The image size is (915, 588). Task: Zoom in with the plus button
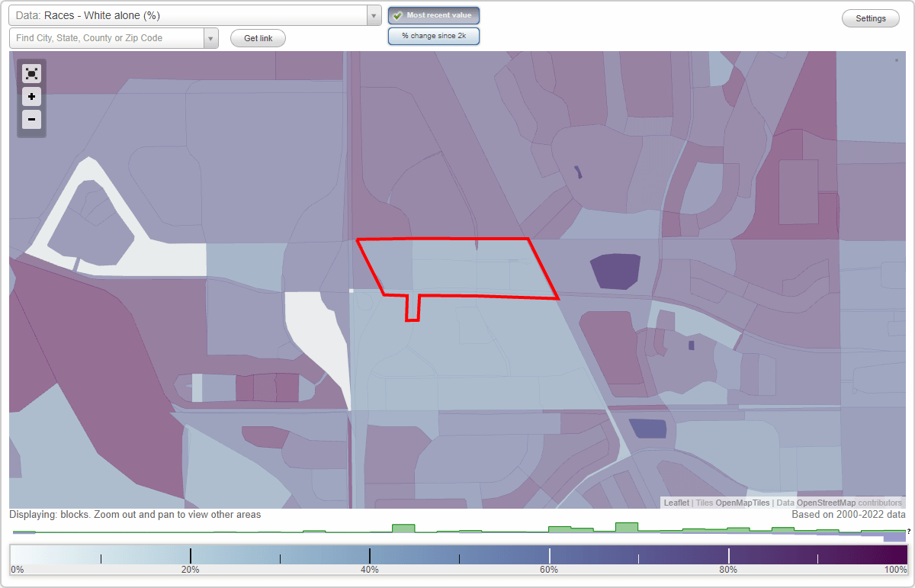pyautogui.click(x=31, y=97)
